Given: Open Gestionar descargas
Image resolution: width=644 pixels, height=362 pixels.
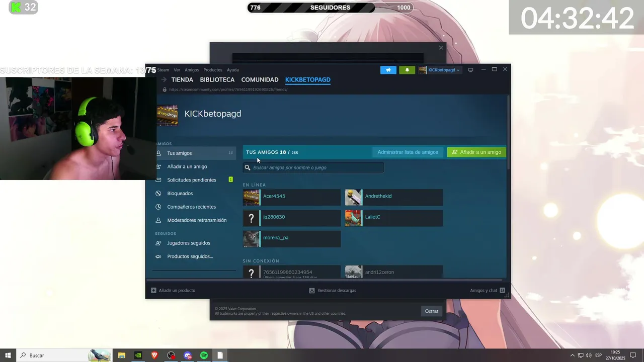Looking at the screenshot, I should (x=333, y=290).
